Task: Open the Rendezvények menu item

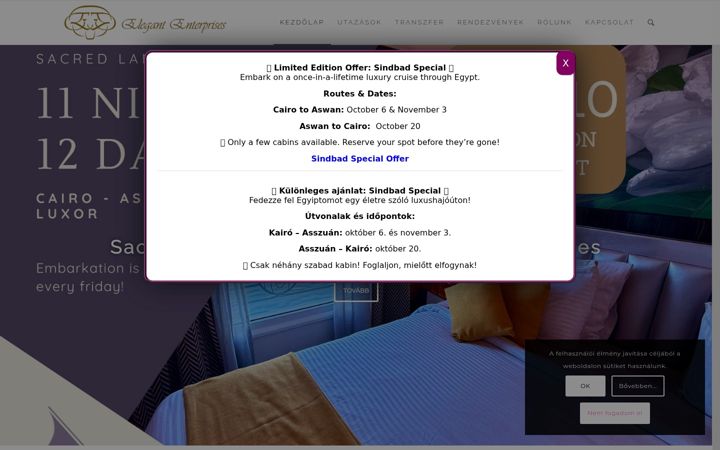Action: (490, 22)
